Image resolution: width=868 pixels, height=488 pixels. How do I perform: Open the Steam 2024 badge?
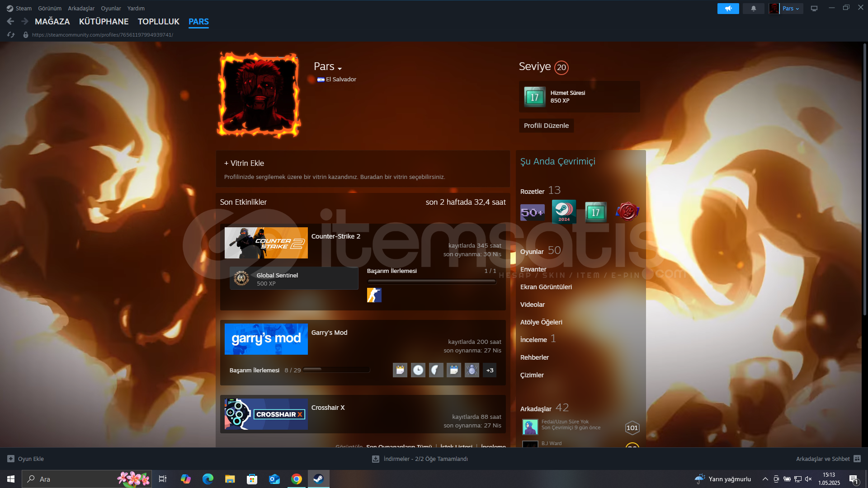[564, 211]
